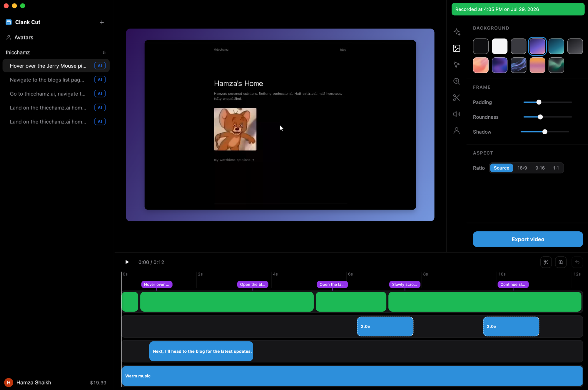
Task: Click the thicchamz folder heading
Action: coord(18,52)
